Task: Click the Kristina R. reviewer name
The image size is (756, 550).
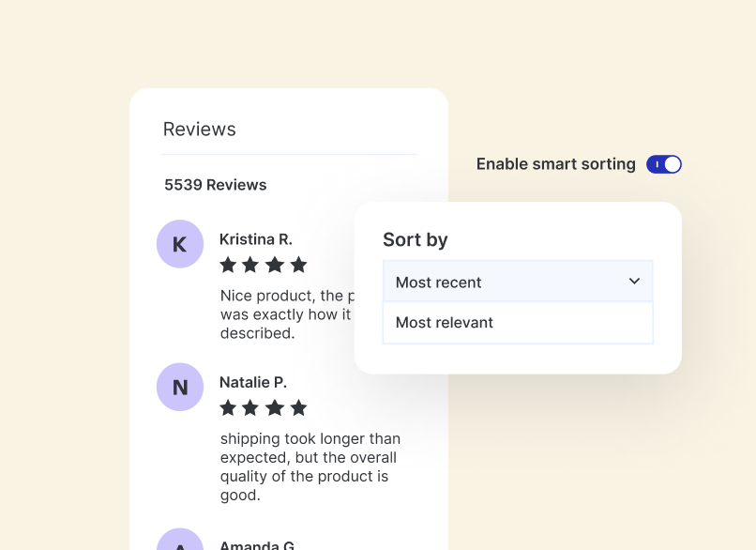Action: [x=255, y=239]
